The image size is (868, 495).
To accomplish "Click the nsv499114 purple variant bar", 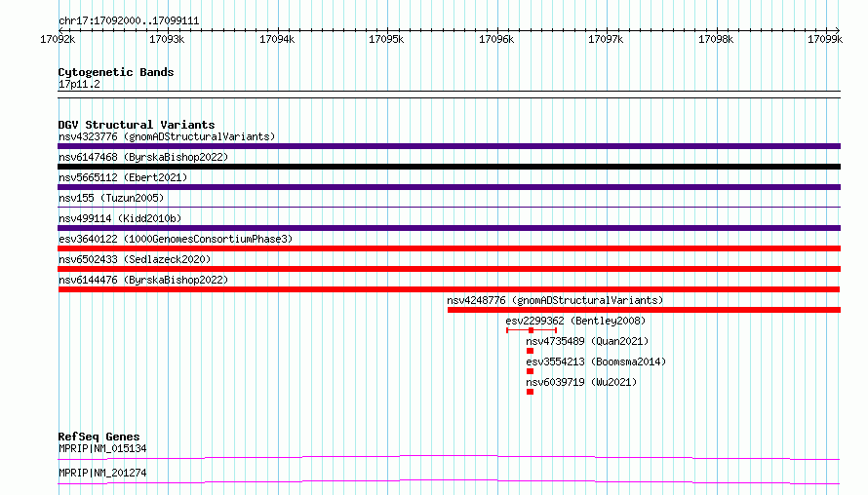I will click(x=449, y=228).
